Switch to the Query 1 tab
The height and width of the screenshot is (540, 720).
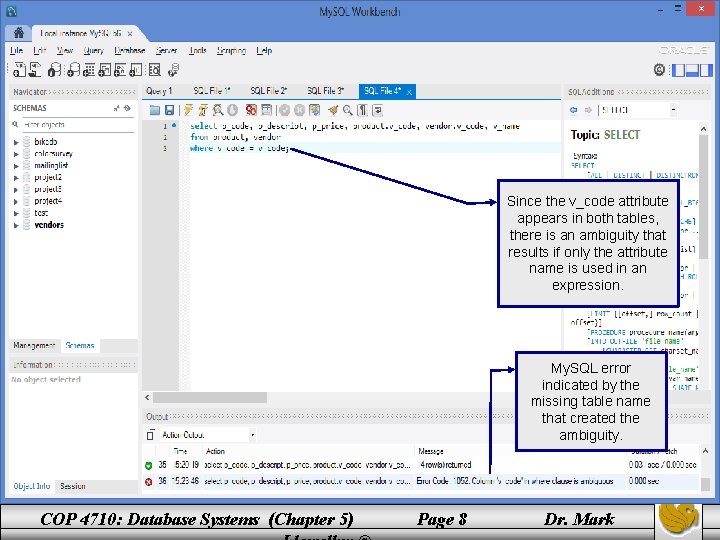click(159, 91)
